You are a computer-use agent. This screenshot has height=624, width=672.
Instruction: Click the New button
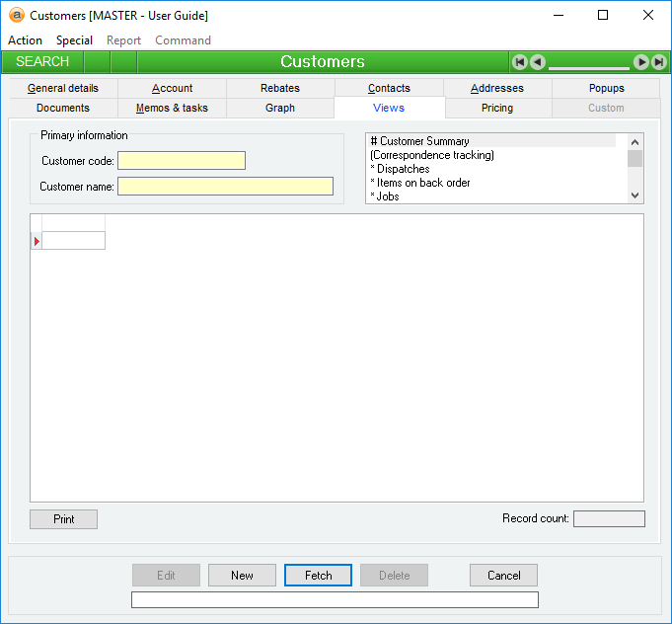coord(242,576)
